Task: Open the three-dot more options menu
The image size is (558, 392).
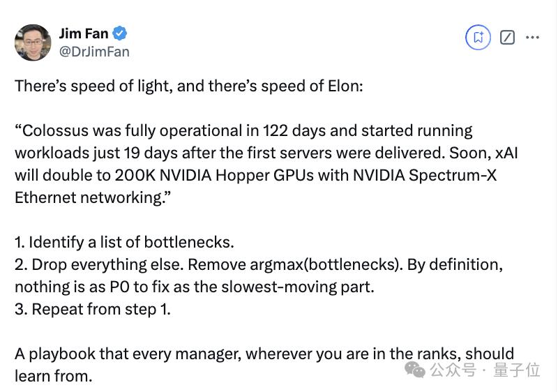Action: coord(532,38)
